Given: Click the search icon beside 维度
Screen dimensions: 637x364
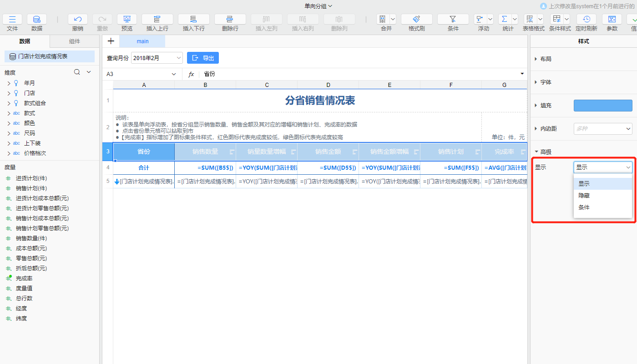Looking at the screenshot, I should click(x=77, y=72).
